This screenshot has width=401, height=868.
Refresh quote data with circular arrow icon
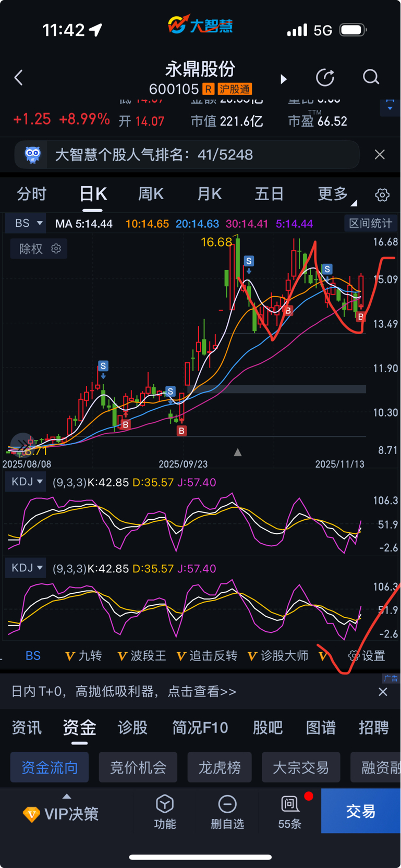coord(325,78)
